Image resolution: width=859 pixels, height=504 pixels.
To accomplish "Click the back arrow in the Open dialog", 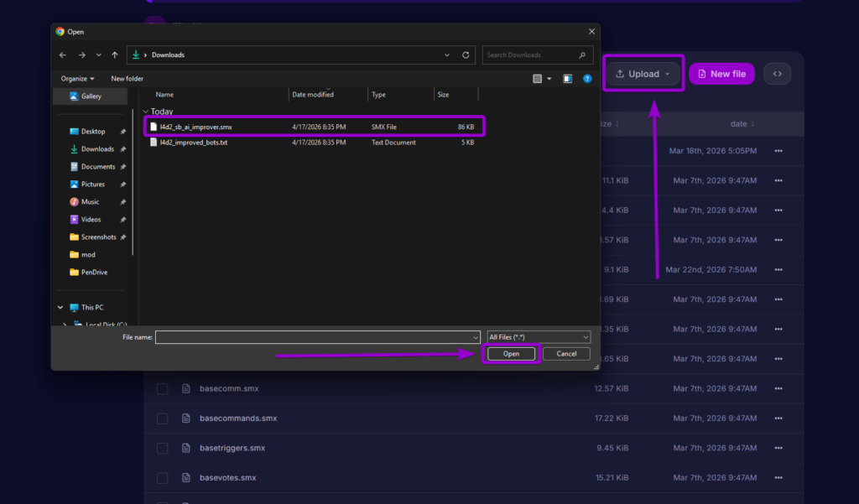I will click(x=63, y=55).
